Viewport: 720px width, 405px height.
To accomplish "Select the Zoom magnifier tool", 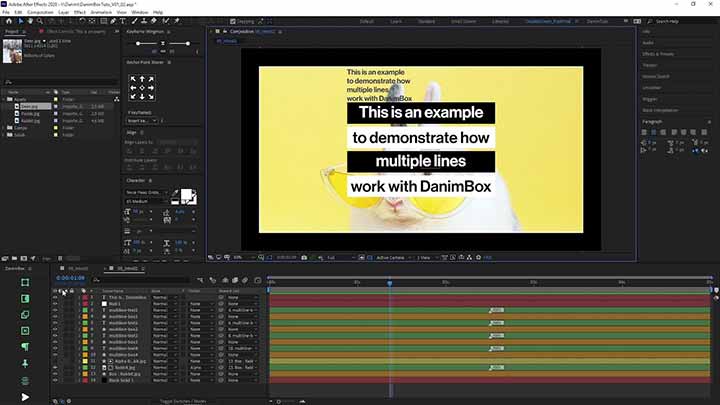I will (x=40, y=21).
